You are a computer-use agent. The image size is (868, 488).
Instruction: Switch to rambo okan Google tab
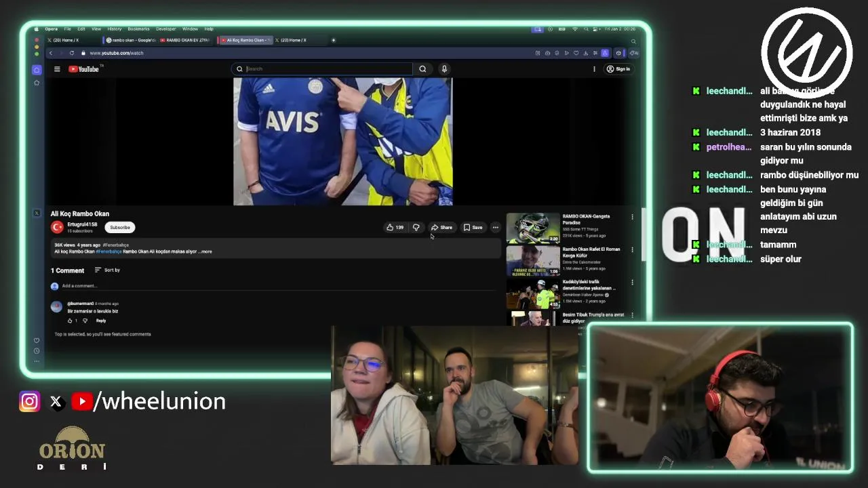(130, 40)
